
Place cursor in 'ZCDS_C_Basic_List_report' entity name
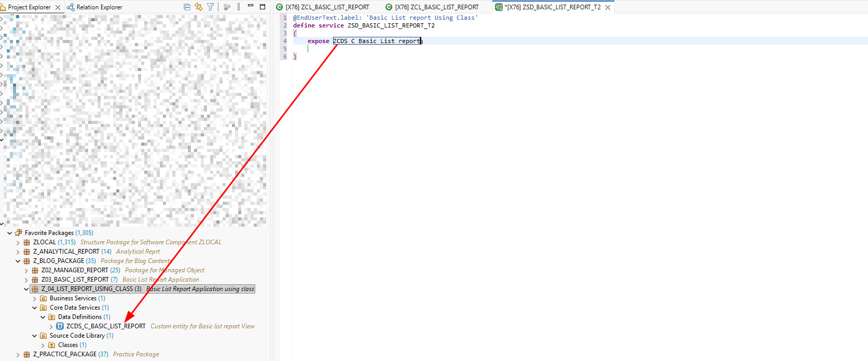point(377,41)
